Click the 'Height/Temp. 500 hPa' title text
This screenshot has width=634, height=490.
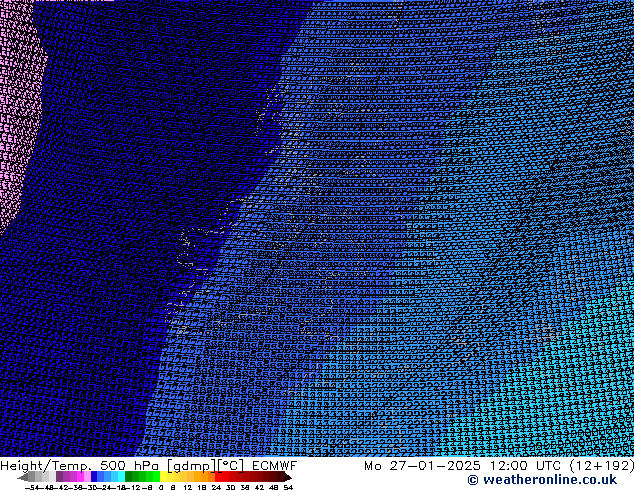tap(80, 465)
